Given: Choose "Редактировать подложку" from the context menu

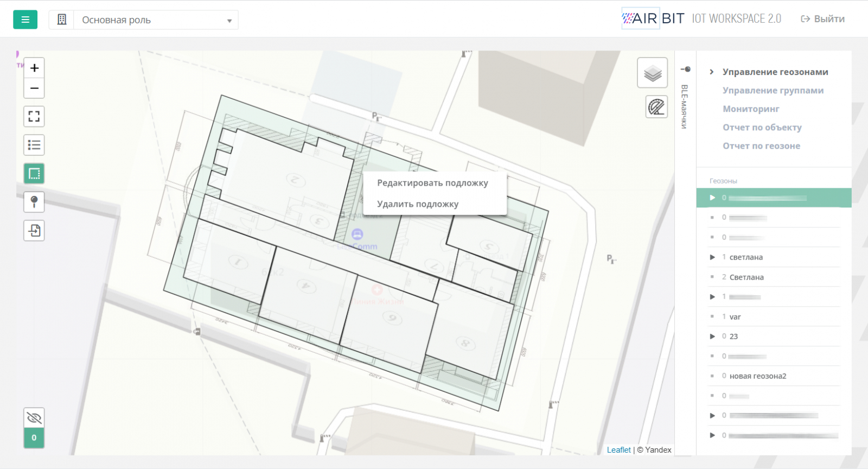Looking at the screenshot, I should pyautogui.click(x=433, y=183).
